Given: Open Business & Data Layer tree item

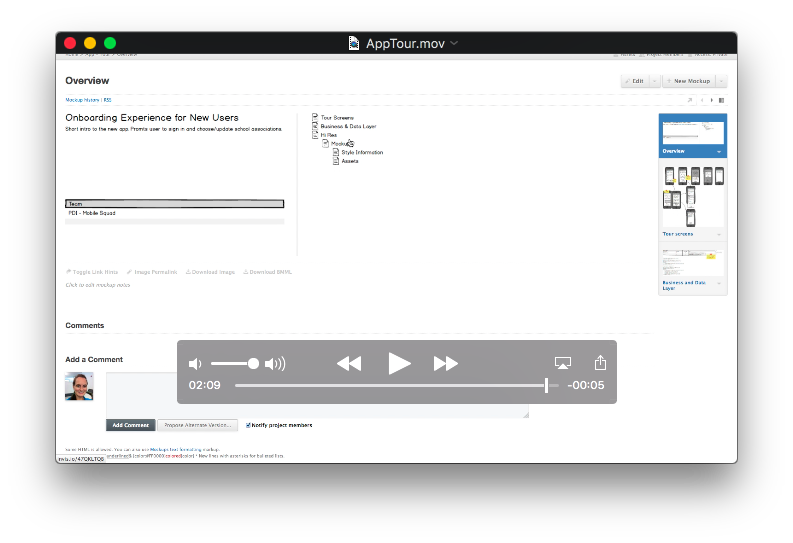Looking at the screenshot, I should point(348,126).
